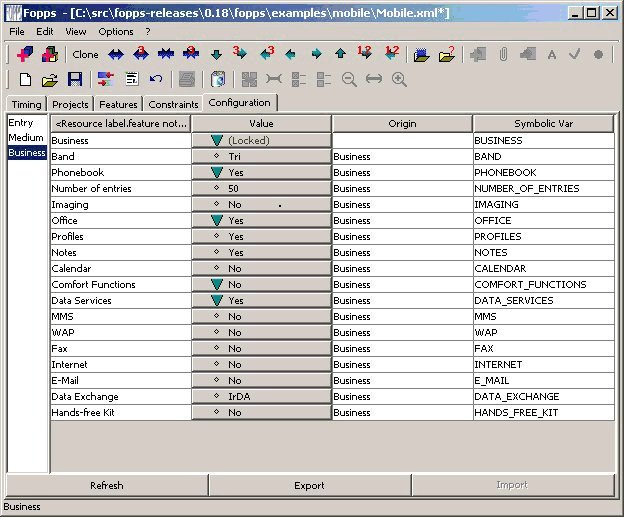
Task: Click the Origin column header
Action: [402, 124]
